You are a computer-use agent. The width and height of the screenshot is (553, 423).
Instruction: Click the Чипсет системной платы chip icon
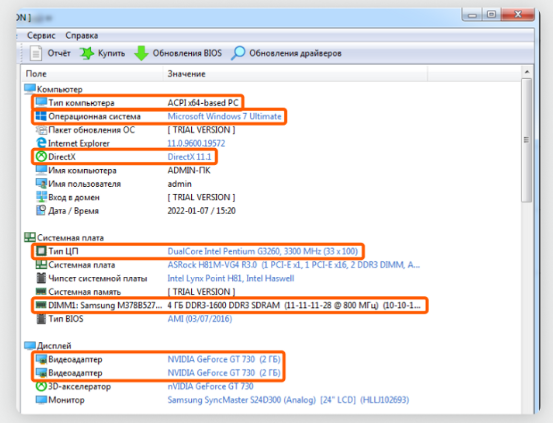coord(41,278)
